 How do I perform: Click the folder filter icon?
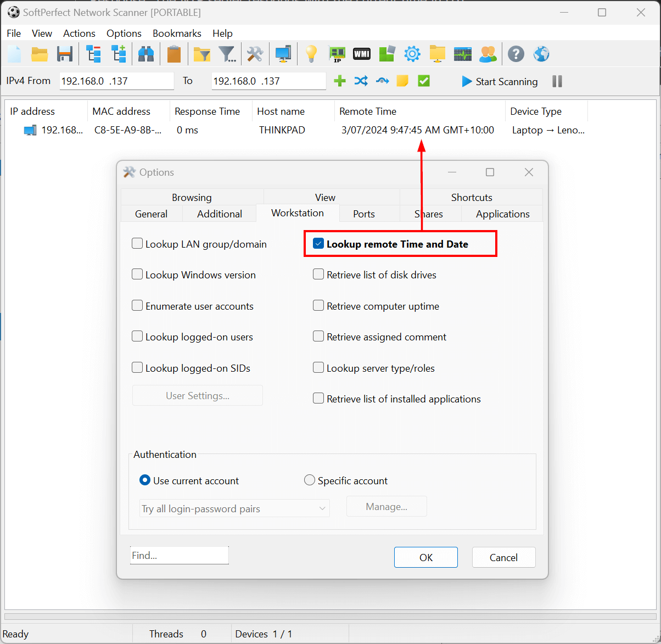(202, 54)
